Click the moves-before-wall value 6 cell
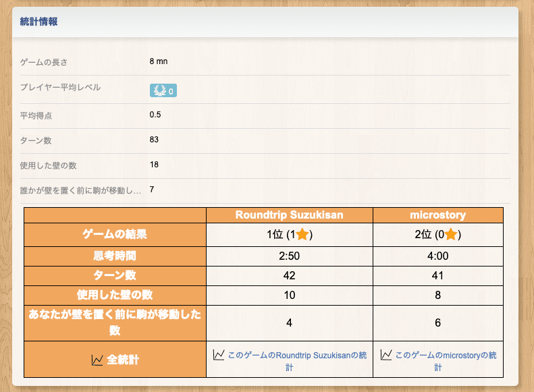Image resolution: width=534 pixels, height=392 pixels. pos(438,323)
